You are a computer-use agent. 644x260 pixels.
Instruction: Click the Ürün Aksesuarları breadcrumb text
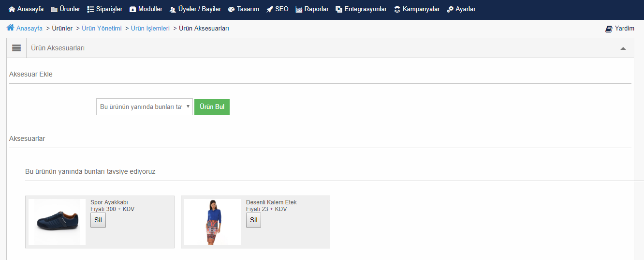[204, 29]
